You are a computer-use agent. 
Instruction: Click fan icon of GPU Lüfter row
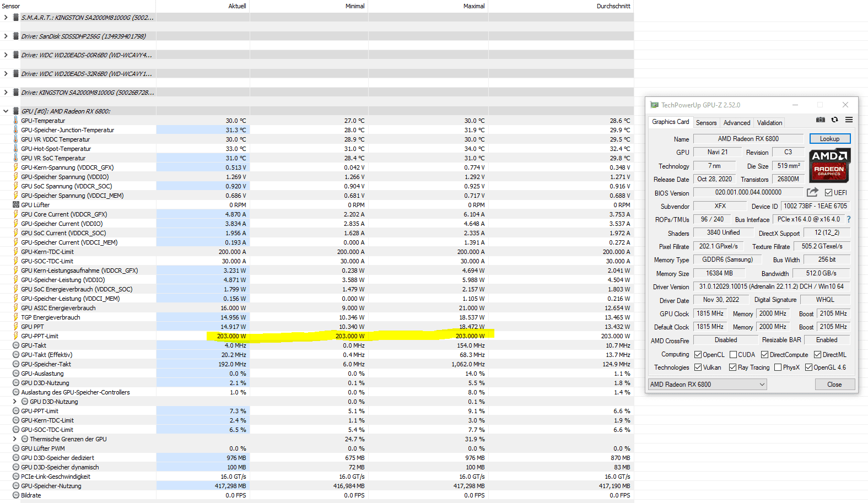click(16, 205)
